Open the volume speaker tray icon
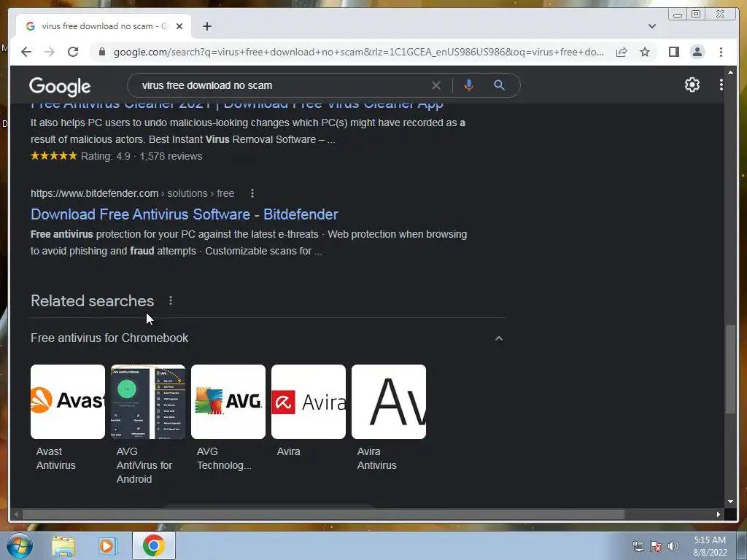 pyautogui.click(x=673, y=546)
